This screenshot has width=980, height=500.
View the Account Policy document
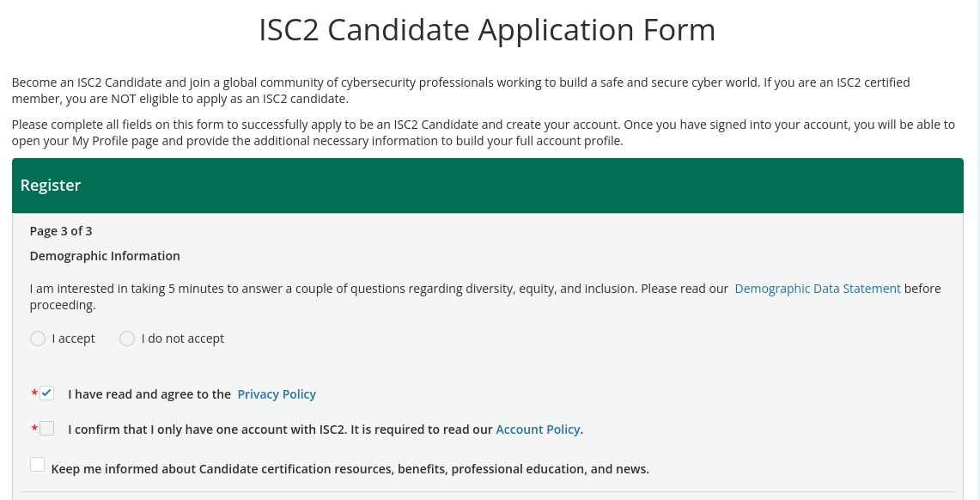tap(538, 429)
